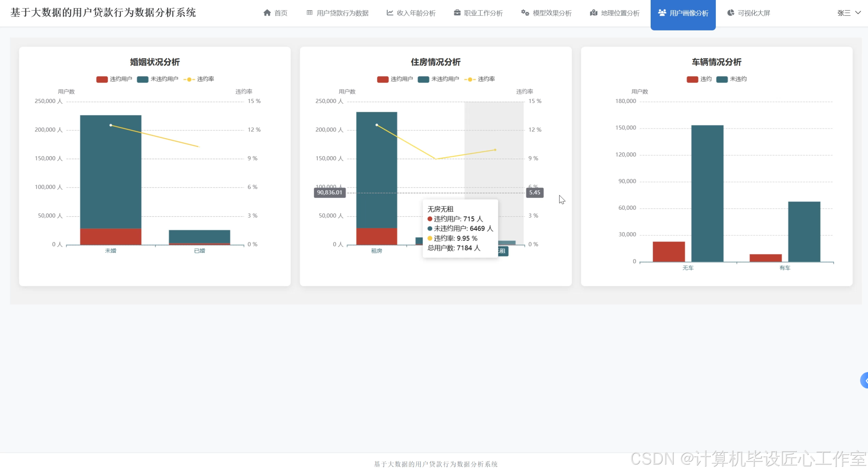Image resolution: width=868 pixels, height=473 pixels.
Task: Click the teal 有车 non-default bar
Action: coord(804,231)
